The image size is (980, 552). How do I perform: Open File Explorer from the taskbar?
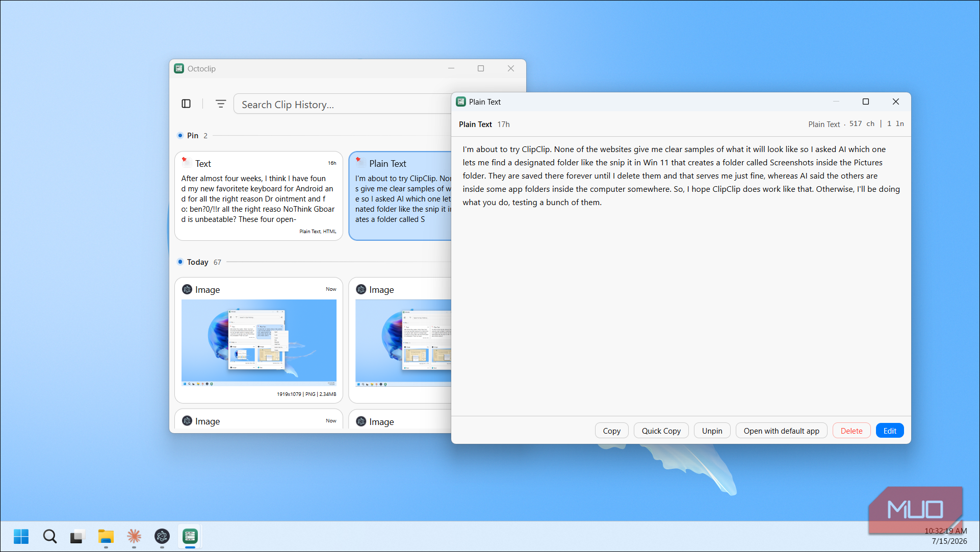tap(106, 536)
